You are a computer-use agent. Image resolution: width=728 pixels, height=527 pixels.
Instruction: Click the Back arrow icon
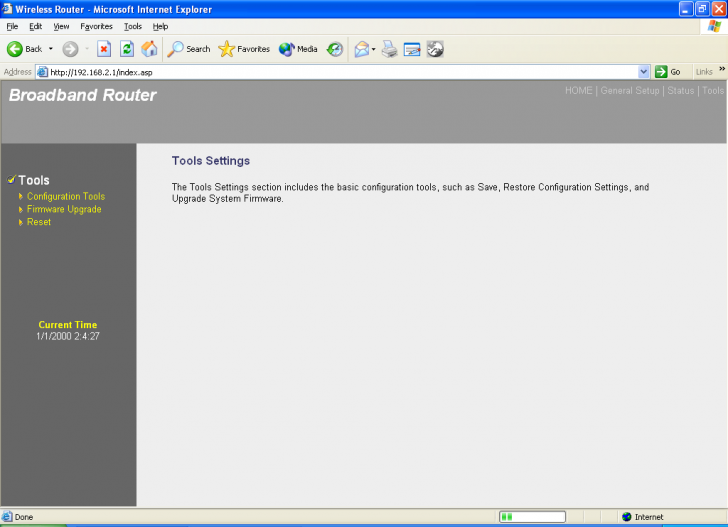tap(15, 49)
